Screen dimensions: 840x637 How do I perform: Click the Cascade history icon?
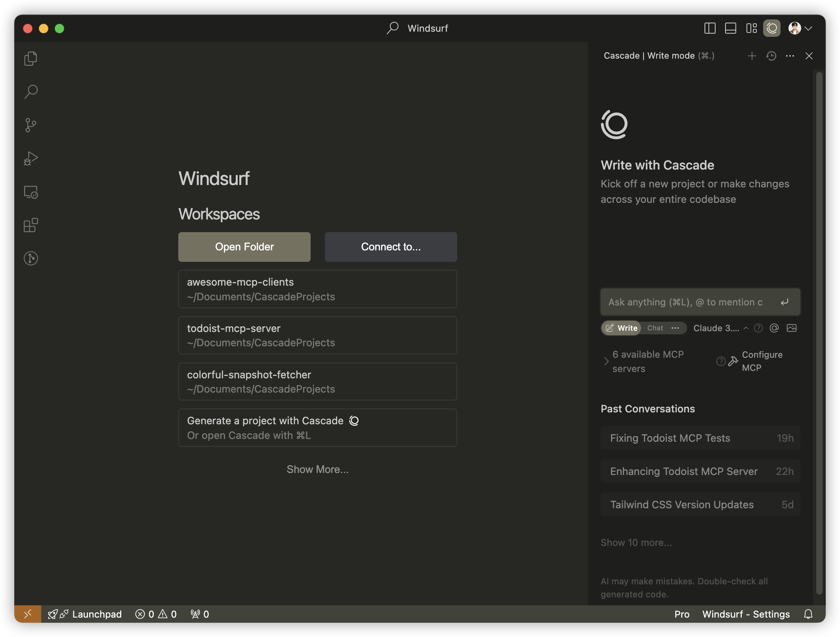[771, 56]
